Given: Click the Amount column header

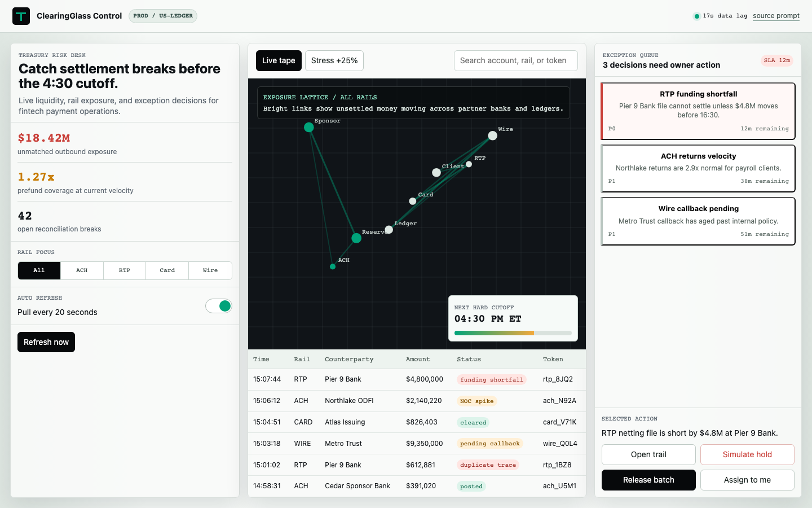Looking at the screenshot, I should click(418, 360).
